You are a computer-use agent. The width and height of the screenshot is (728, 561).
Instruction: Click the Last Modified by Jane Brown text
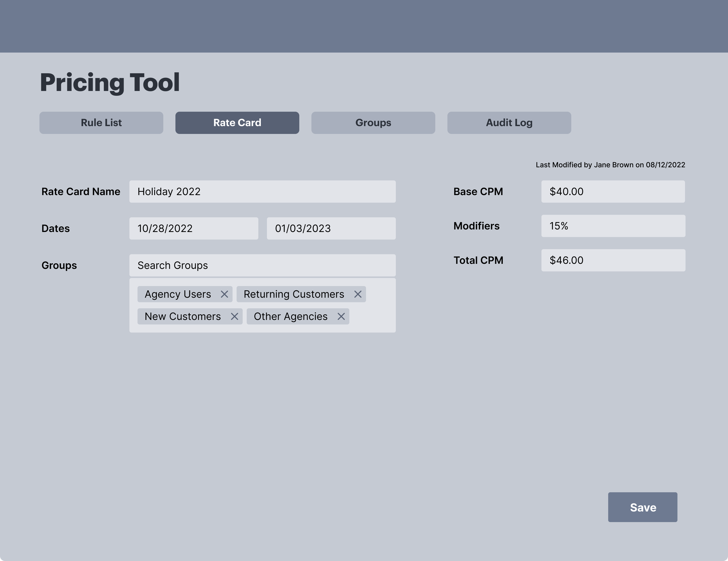coord(610,165)
